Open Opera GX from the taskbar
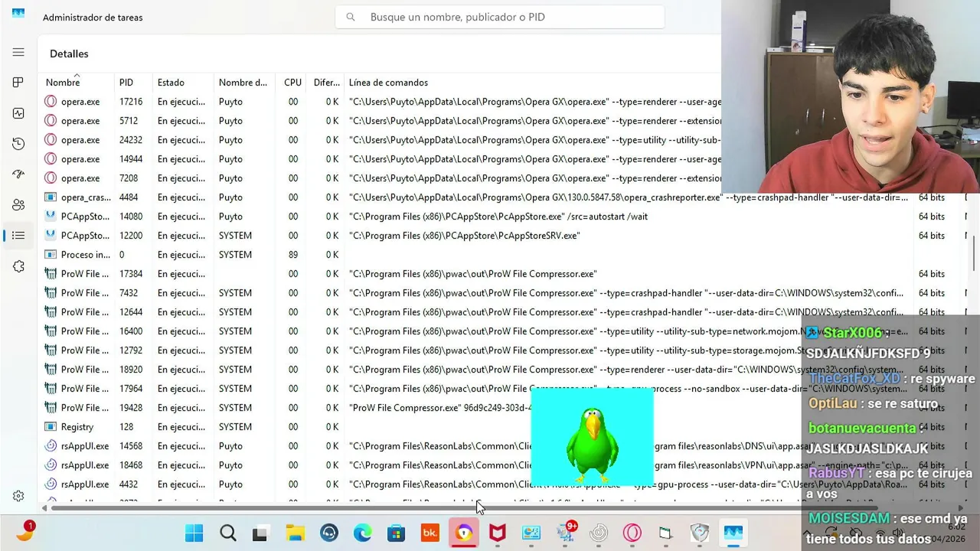 pos(632,533)
